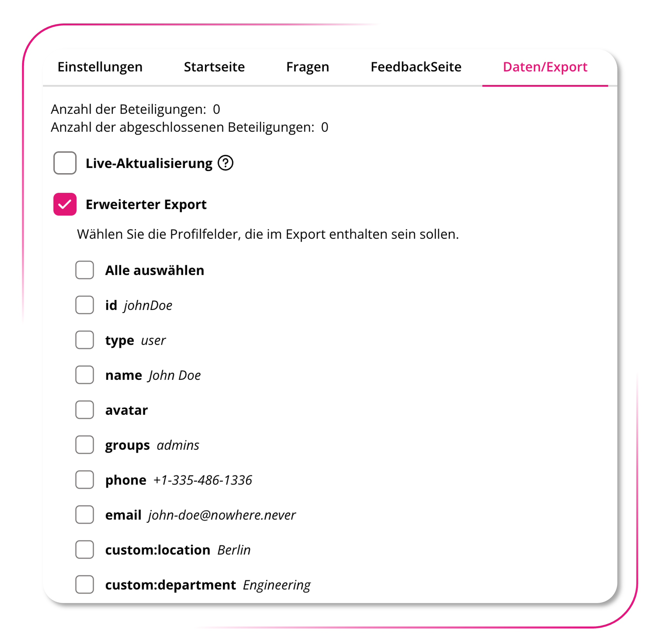Screen dimensions: 658x644
Task: Click the Alle auswählen label
Action: [x=154, y=270]
